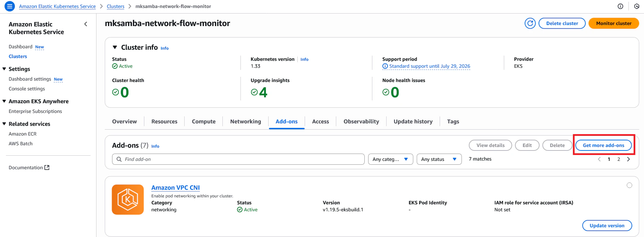Click Info link next to Add-ons heading

[155, 146]
